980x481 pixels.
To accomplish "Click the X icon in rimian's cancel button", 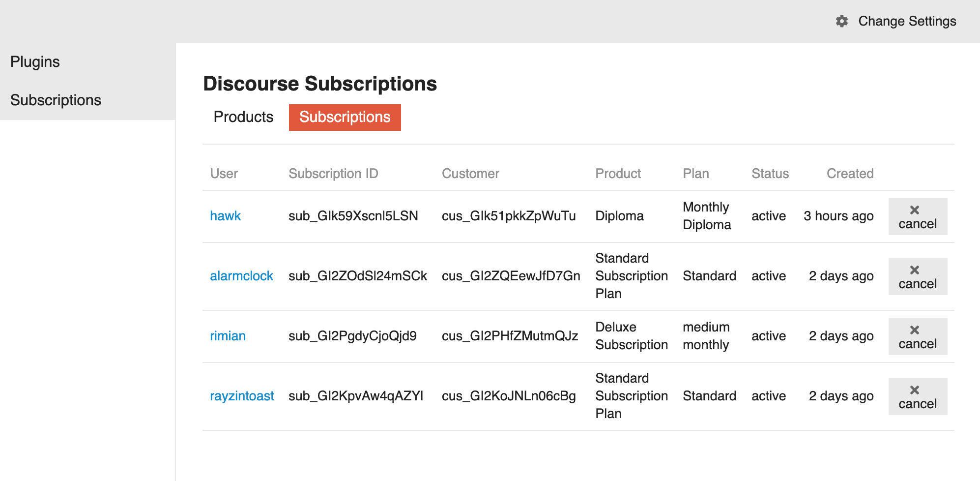I will pyautogui.click(x=915, y=330).
